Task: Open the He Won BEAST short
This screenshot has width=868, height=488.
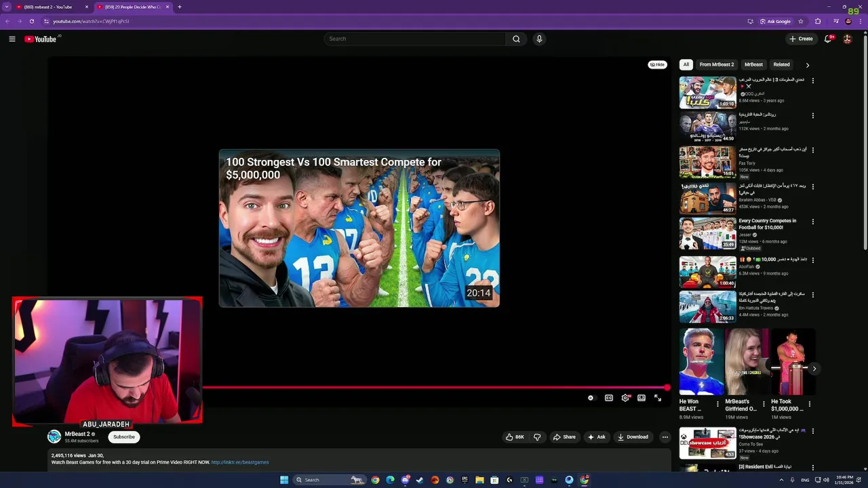Action: pyautogui.click(x=701, y=362)
